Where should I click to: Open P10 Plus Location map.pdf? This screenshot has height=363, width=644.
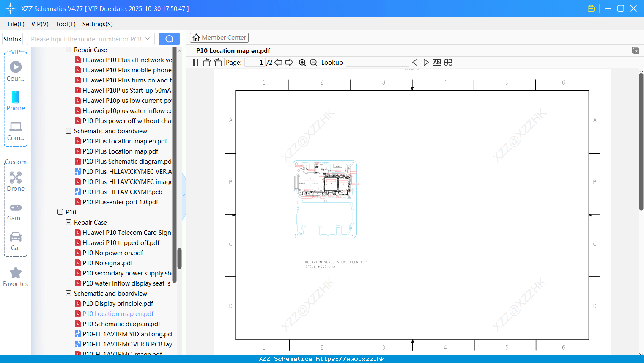click(117, 151)
